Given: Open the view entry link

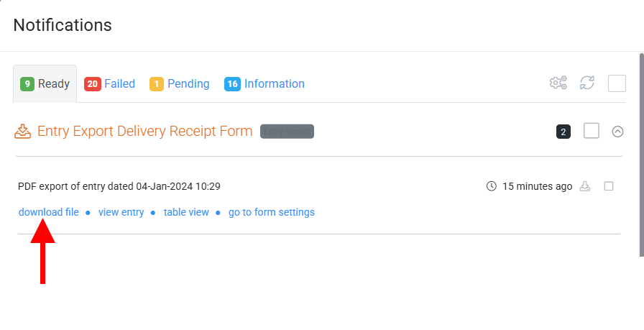Looking at the screenshot, I should pos(121,212).
